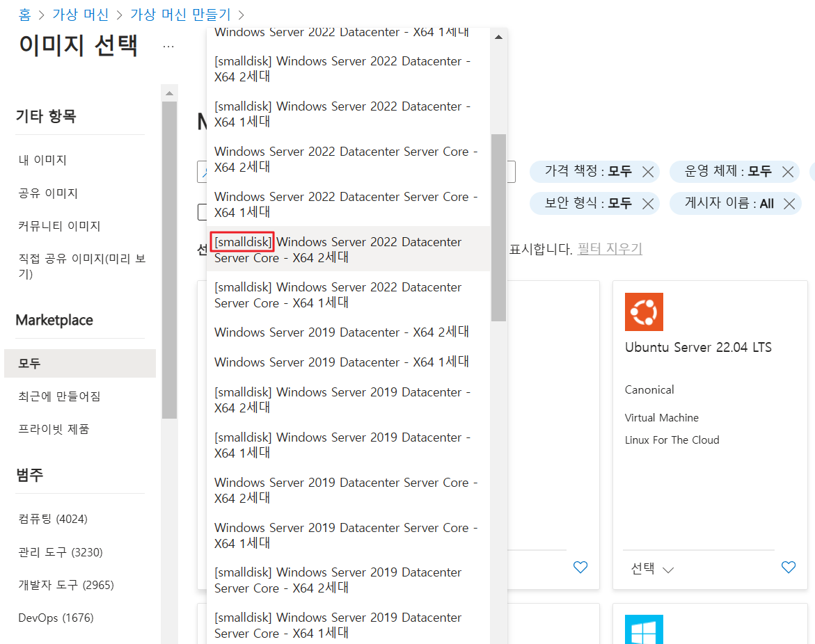815x644 pixels.
Task: Favorite the Ubuntu Server 22.04 LTS card
Action: [x=789, y=567]
